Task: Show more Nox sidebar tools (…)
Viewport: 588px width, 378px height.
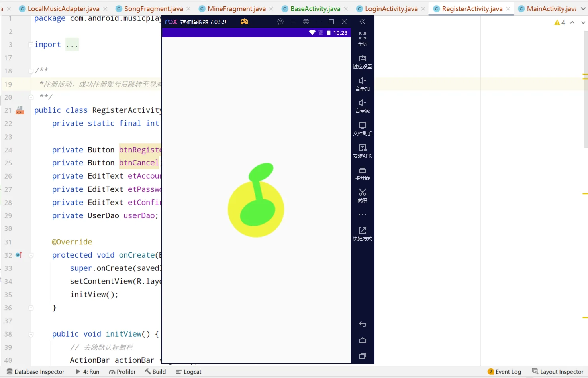Action: (362, 215)
